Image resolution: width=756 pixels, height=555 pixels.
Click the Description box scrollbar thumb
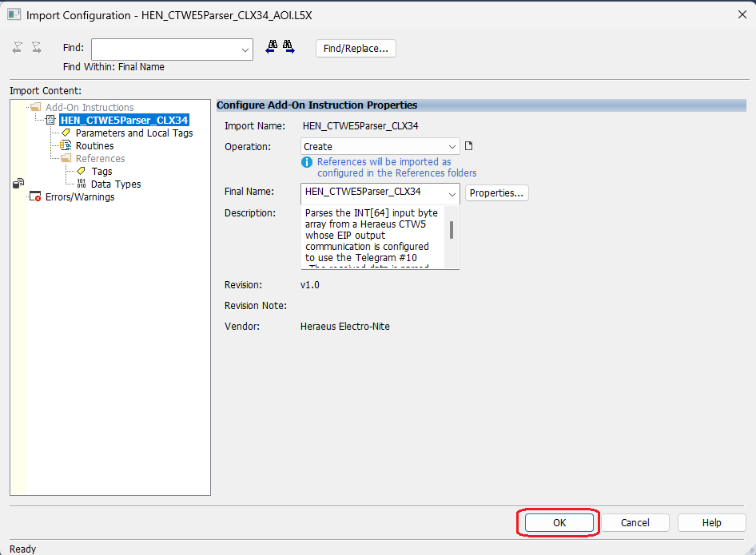click(452, 230)
